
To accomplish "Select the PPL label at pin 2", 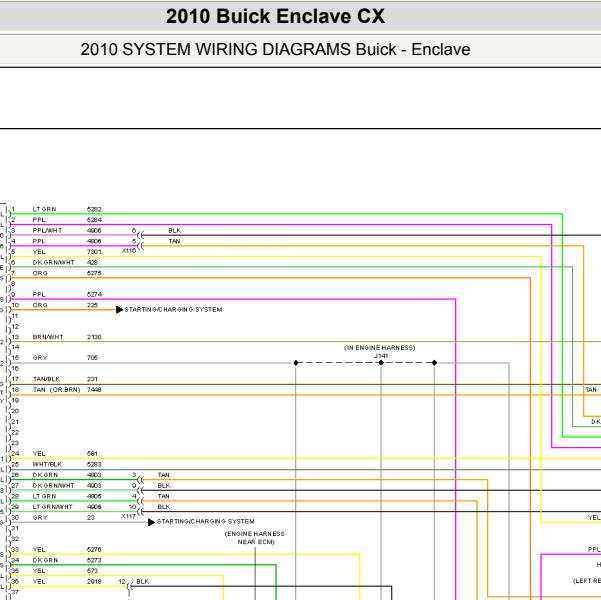I will (x=39, y=220).
